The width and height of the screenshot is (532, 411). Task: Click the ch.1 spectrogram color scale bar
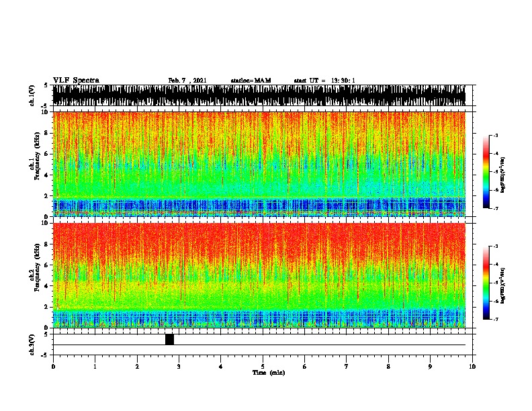coord(486,172)
